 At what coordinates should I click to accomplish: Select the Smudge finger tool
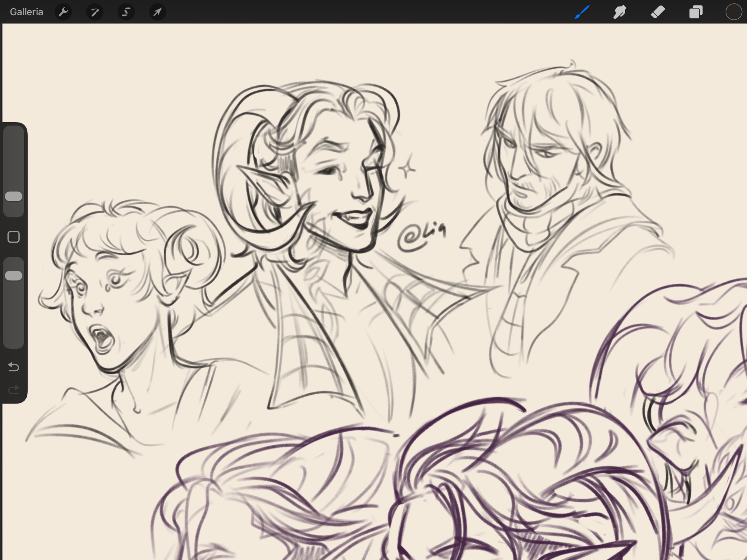620,12
